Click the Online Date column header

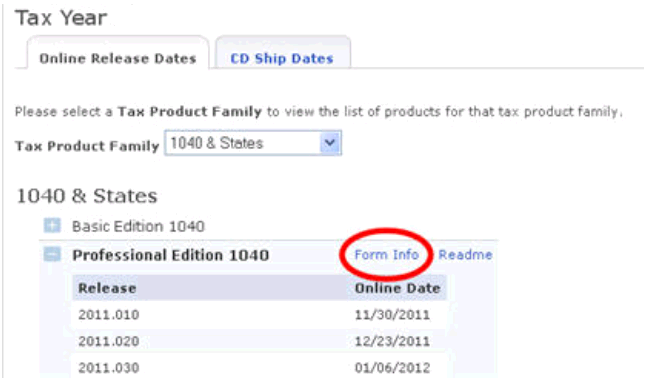pos(397,288)
